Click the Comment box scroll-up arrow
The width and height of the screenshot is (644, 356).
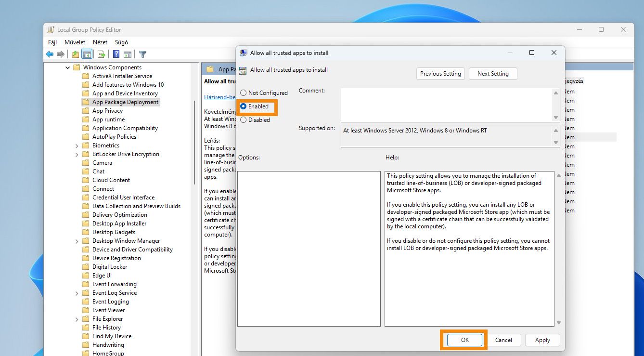point(556,93)
